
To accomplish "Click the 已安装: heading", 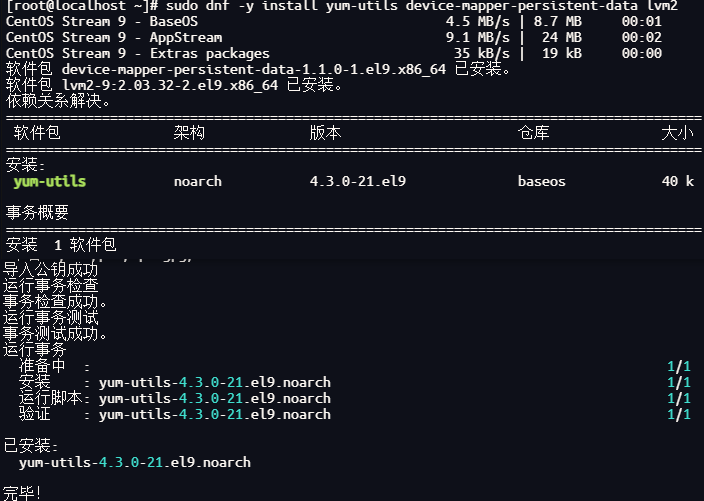I will (31, 446).
